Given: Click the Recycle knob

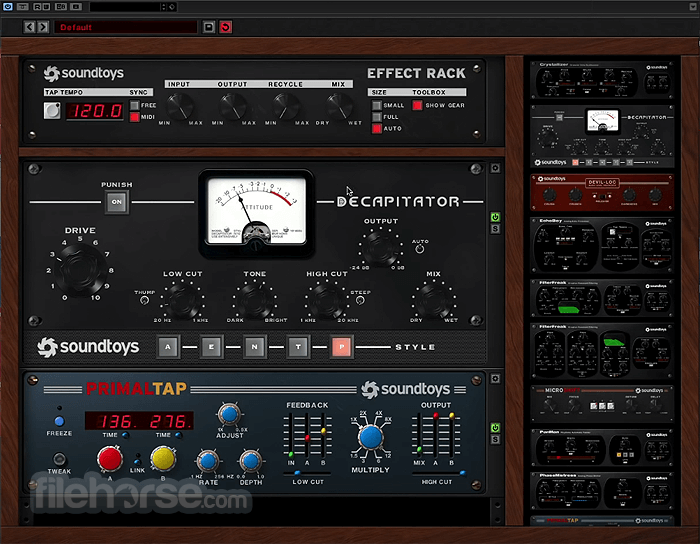Looking at the screenshot, I should pyautogui.click(x=286, y=106).
